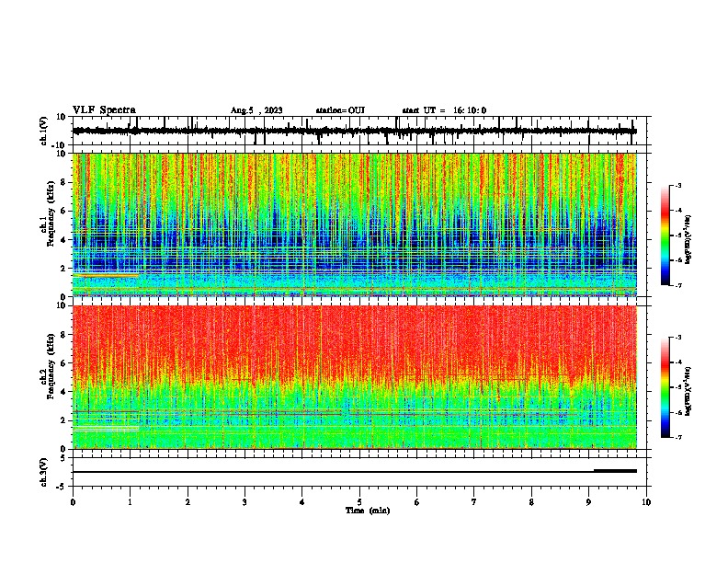Click the ch.2 spectrogram plot

coord(355,377)
